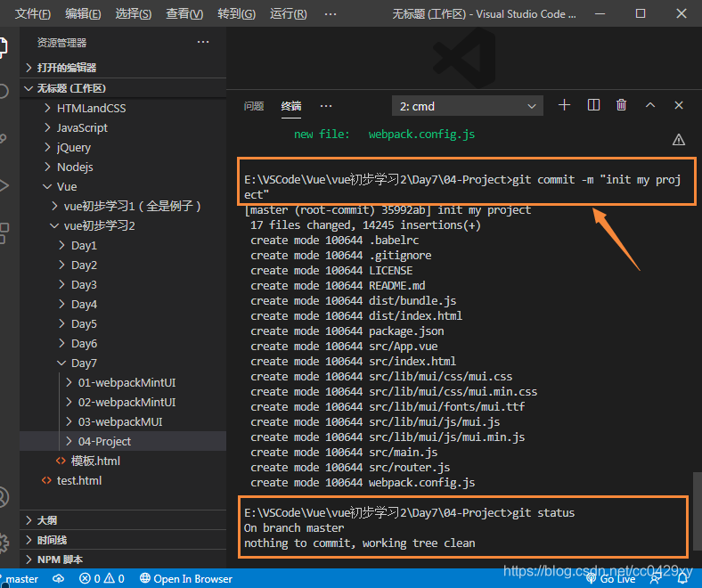This screenshot has height=588, width=702.
Task: Select the 04-Project folder
Action: [123, 441]
